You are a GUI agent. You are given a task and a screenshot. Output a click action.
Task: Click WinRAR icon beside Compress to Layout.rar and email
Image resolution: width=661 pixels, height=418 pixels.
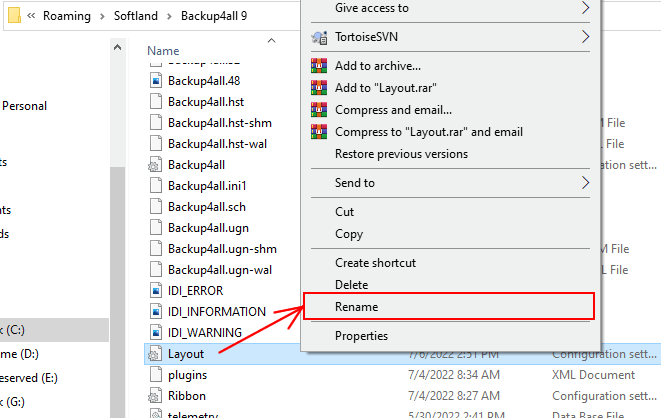pos(319,132)
